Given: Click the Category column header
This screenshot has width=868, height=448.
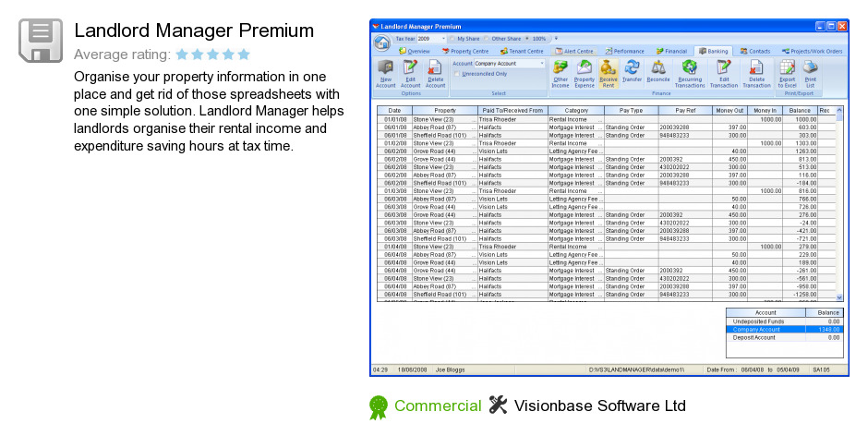Looking at the screenshot, I should (x=576, y=111).
